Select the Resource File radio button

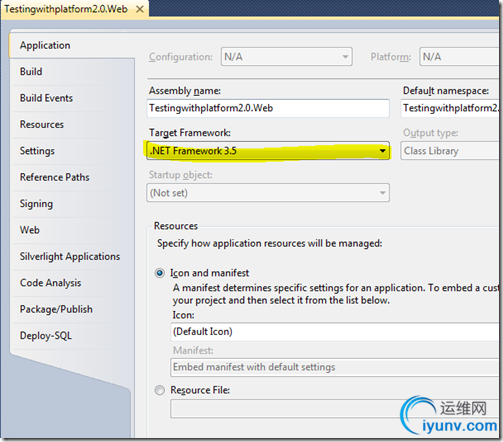pos(160,390)
